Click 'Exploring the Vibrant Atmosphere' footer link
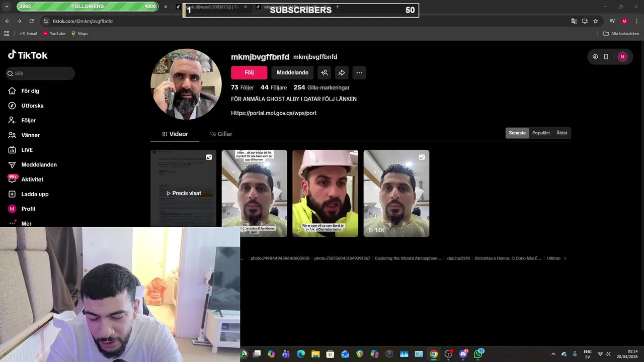Viewport: 644px width, 362px height. click(408, 258)
